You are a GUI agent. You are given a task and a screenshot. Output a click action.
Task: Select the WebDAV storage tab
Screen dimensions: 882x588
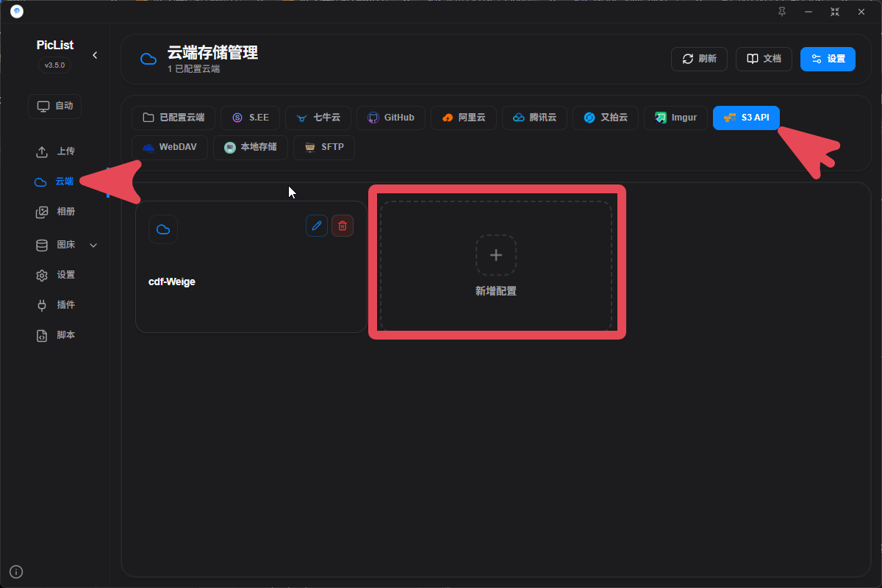(x=170, y=147)
